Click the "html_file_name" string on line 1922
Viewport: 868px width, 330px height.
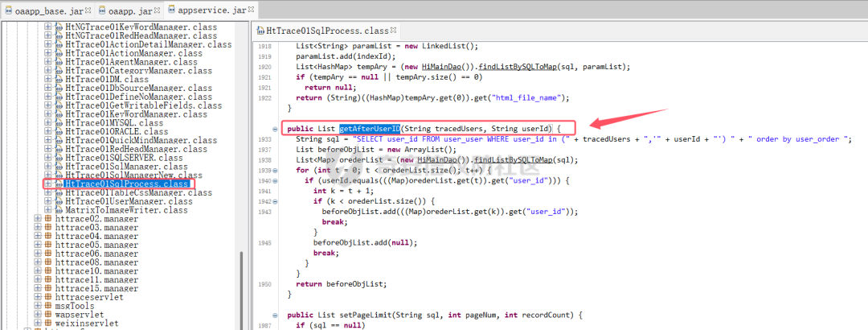point(524,97)
